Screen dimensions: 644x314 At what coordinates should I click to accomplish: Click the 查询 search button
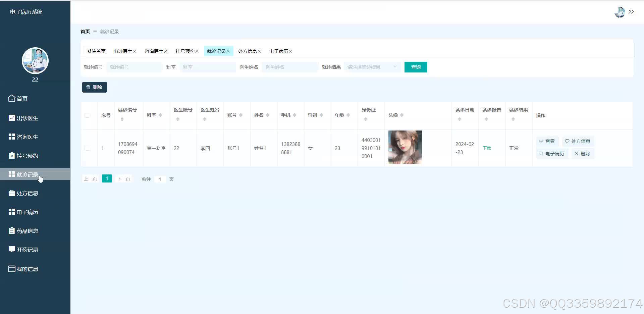coord(416,67)
